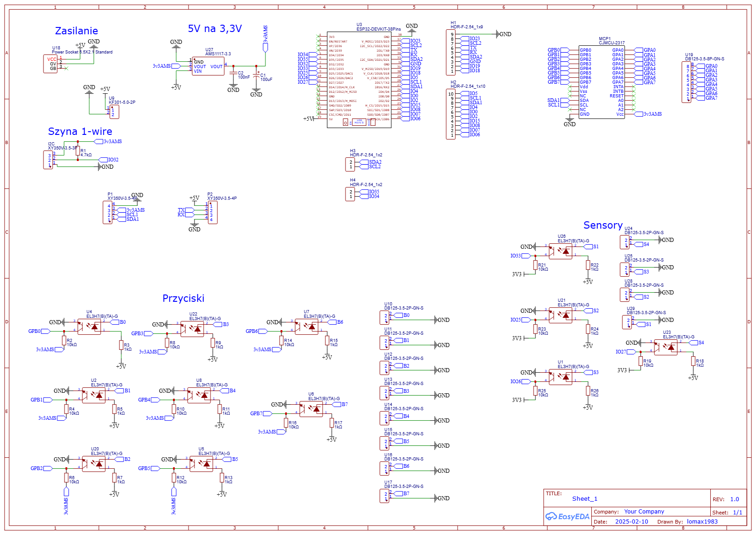Click the U21 EL3H7(B)(TA)-G label
Screen dimensions: 756x535
click(573, 303)
